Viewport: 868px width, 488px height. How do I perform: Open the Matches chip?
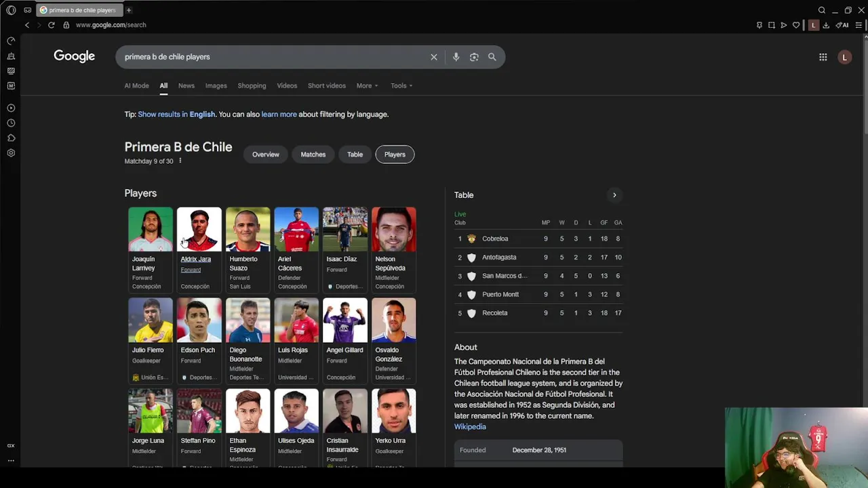point(313,155)
